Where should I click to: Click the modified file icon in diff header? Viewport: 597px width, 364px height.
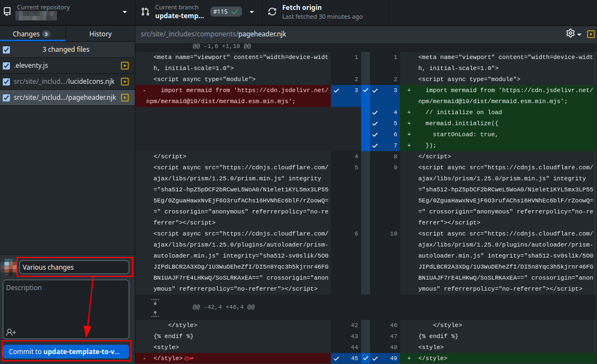(590, 34)
